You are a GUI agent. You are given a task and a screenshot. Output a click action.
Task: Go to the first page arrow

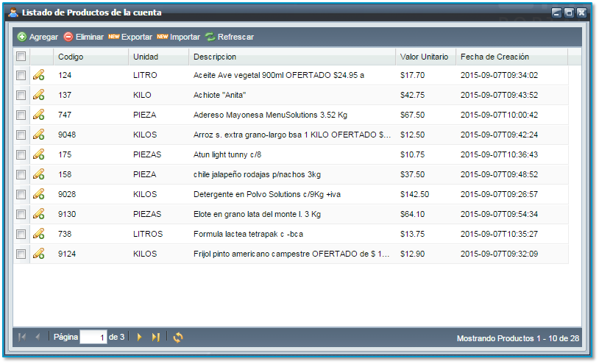[x=22, y=337]
